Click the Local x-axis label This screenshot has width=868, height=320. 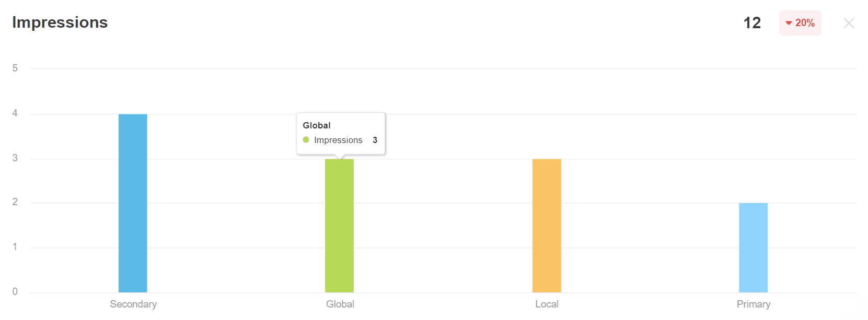[547, 304]
